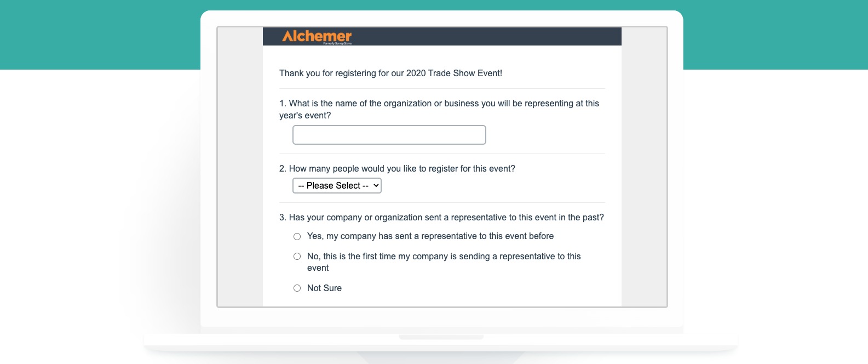Choose the 'Not Sure' radio button
Screen dimensions: 868x364
pos(297,288)
